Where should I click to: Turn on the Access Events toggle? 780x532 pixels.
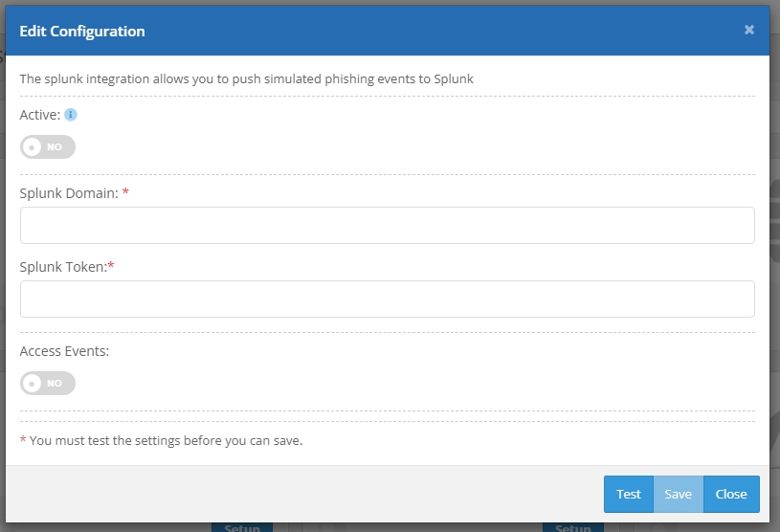(x=48, y=384)
